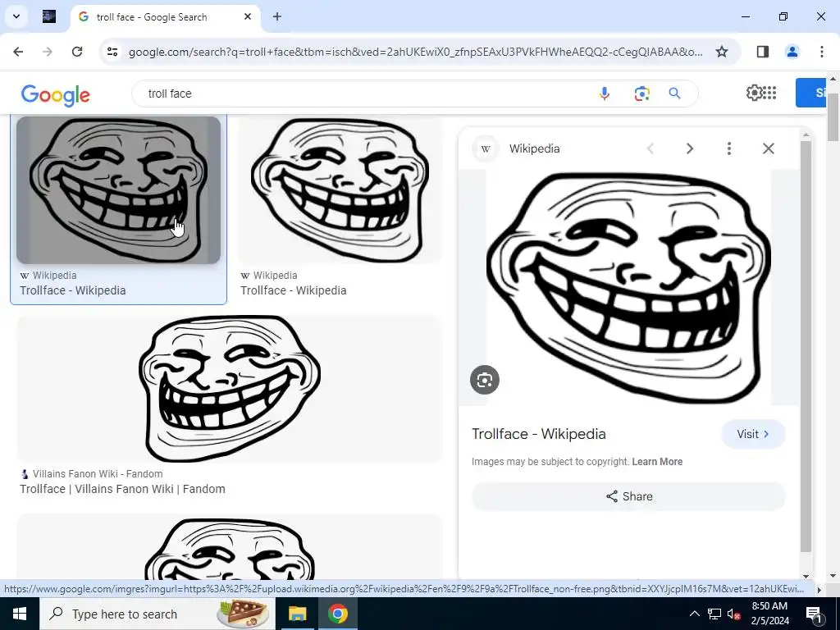The height and width of the screenshot is (630, 840).
Task: Click the blue Sign in button
Action: coord(811,93)
